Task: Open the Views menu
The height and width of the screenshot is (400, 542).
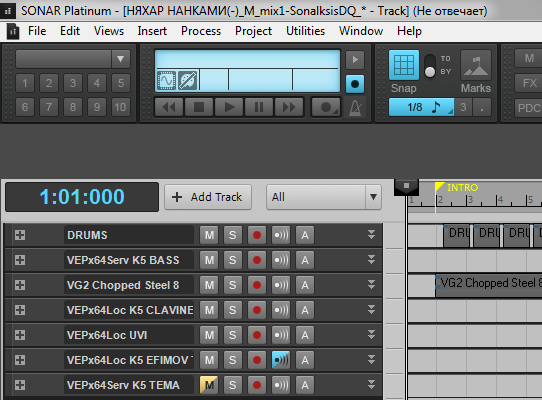Action: (x=109, y=31)
